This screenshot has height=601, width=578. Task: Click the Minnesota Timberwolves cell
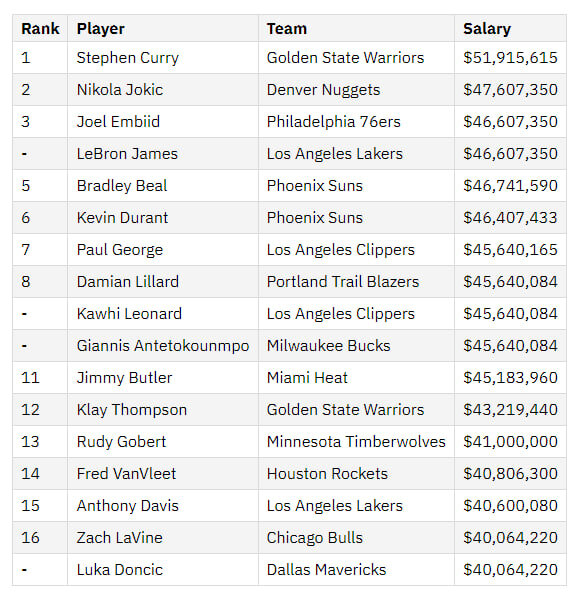point(356,442)
